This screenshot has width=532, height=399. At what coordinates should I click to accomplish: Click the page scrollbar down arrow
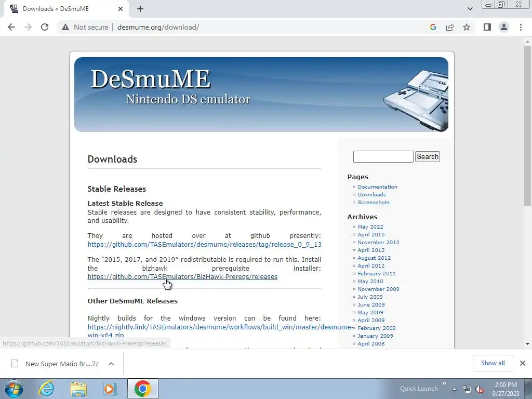click(528, 344)
